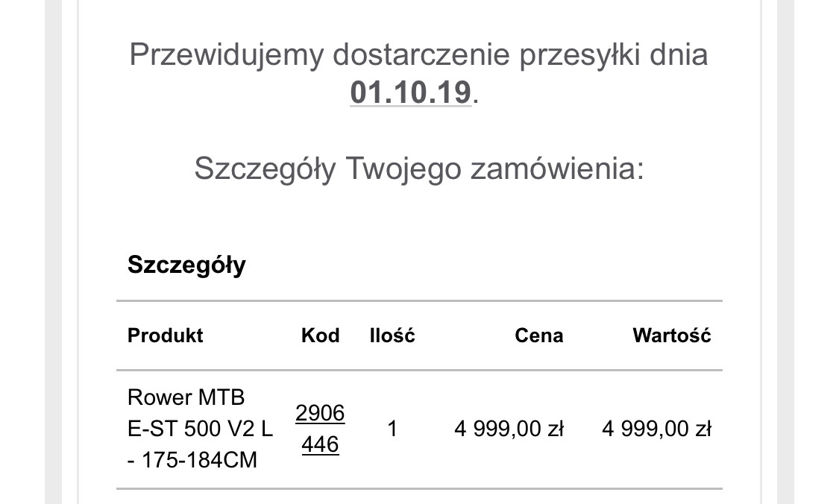Click the total under the Wartość column
Screen dimensions: 839x504
click(656, 429)
